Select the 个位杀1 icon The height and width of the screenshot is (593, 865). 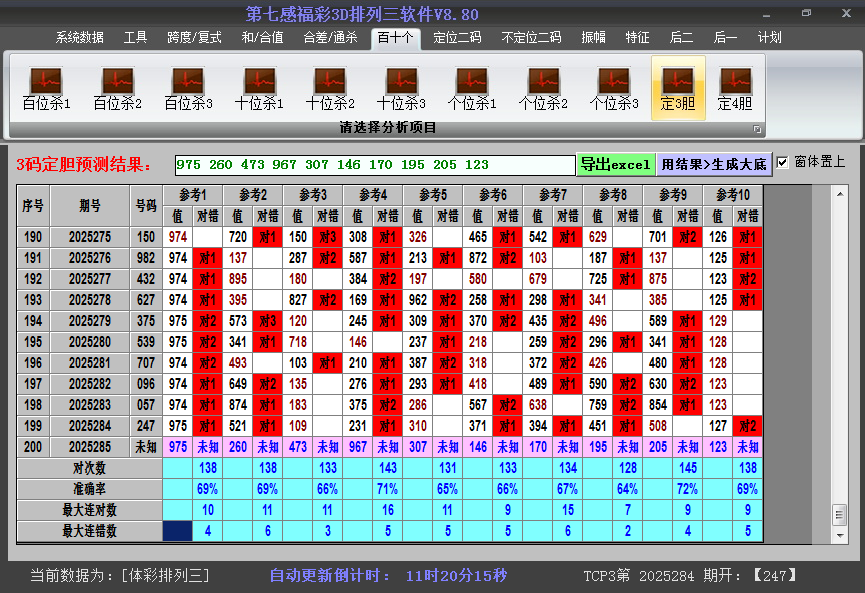tap(472, 88)
